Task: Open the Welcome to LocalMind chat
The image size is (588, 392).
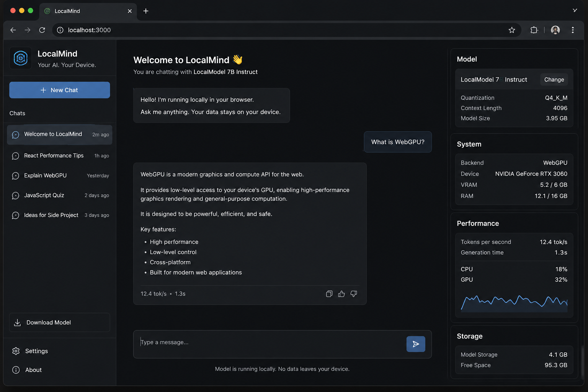Action: 60,134
